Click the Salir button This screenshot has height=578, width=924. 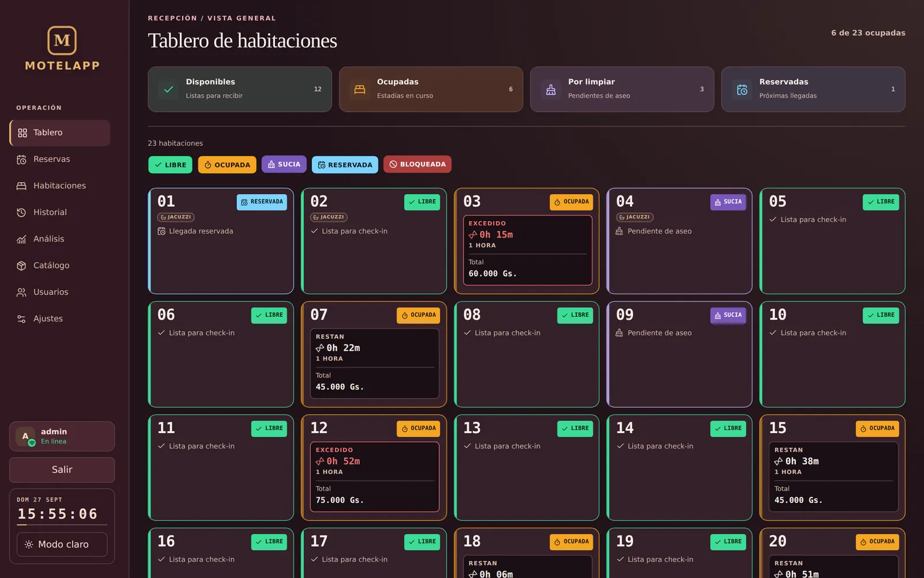(x=62, y=470)
